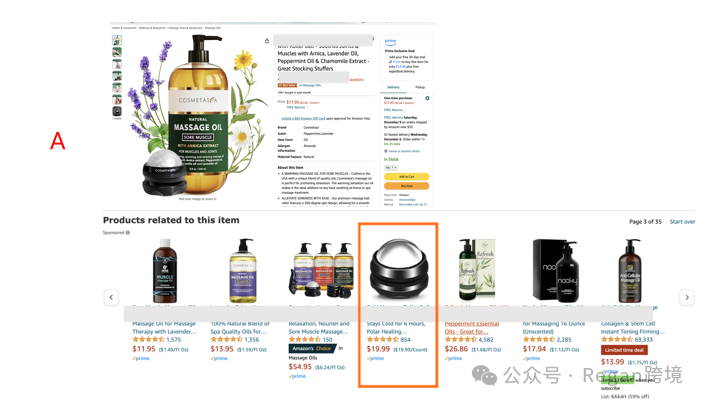Image resolution: width=705 pixels, height=403 pixels.
Task: Open the video thumbnail in image strip
Action: tap(117, 111)
